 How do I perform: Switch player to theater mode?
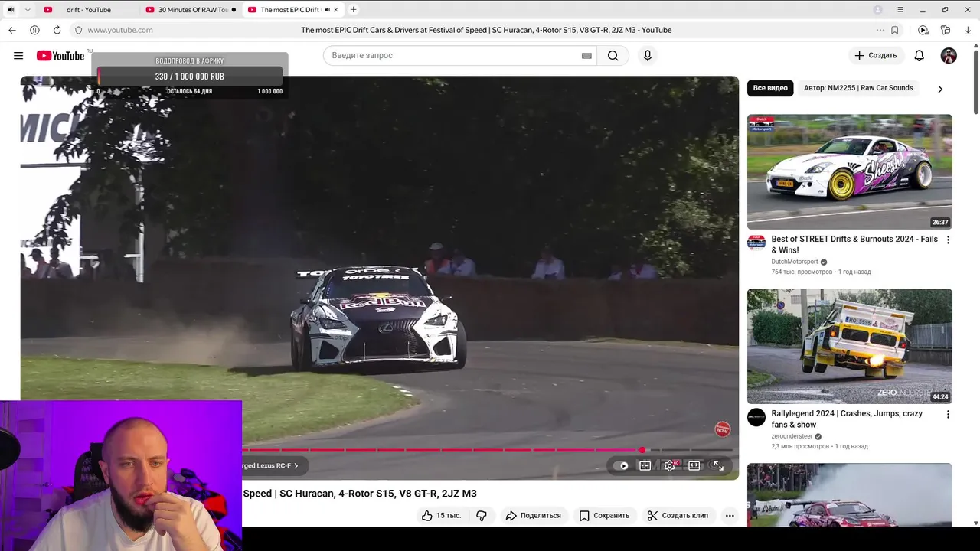tap(694, 465)
